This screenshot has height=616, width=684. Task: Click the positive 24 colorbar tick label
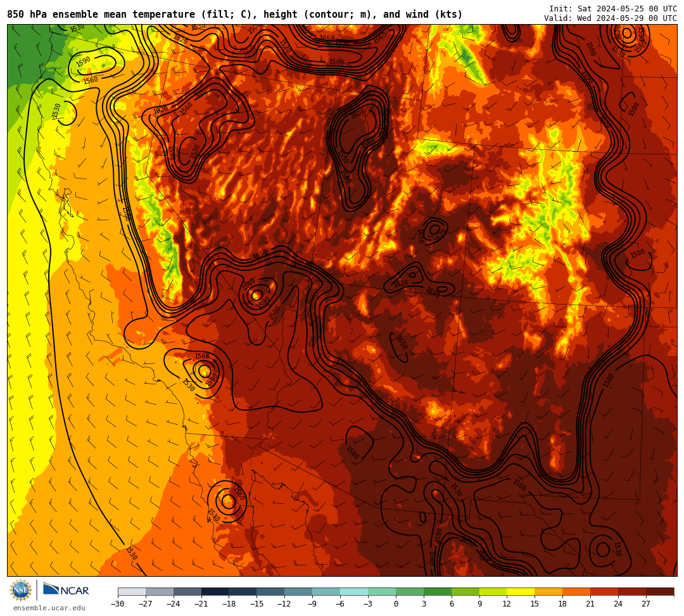618,604
